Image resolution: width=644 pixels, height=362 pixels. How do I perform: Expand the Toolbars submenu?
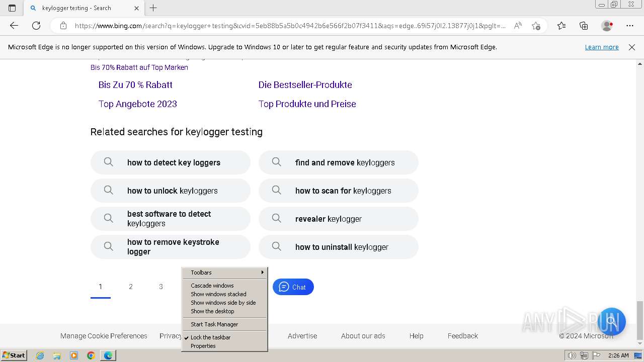tap(224, 273)
